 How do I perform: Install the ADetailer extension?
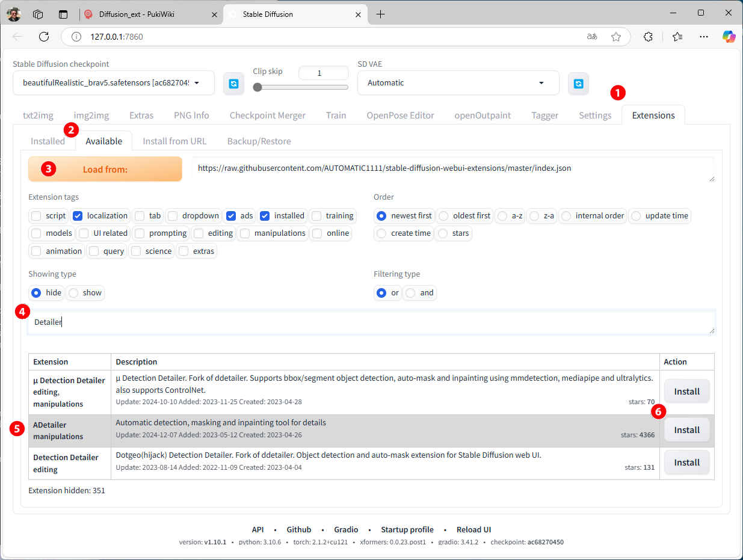(x=686, y=430)
